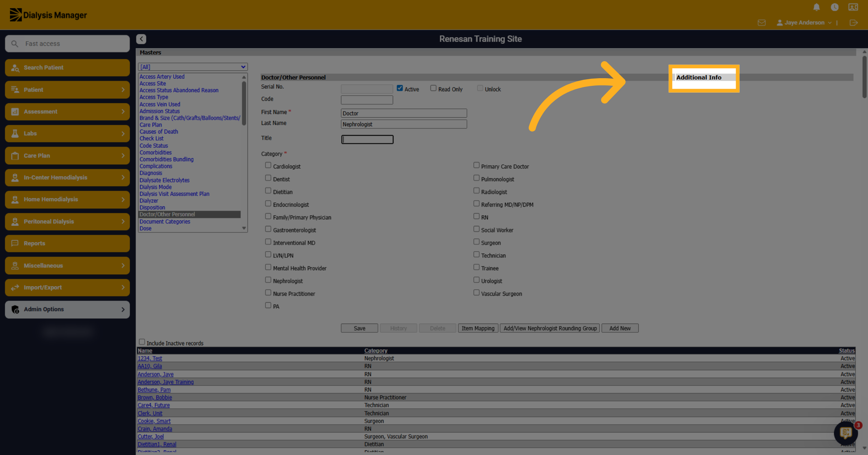Open the chat support bubble icon
This screenshot has width=868, height=455.
coord(846,433)
